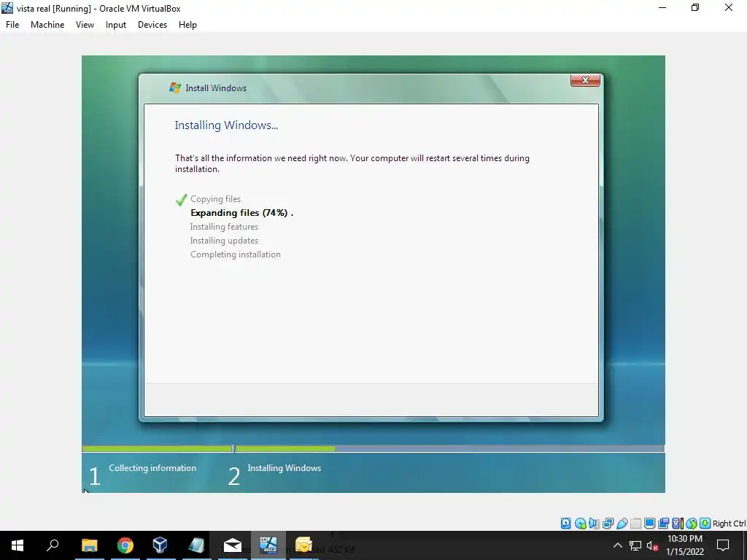The width and height of the screenshot is (747, 560).
Task: Click the Right Ctrl host key label
Action: click(x=729, y=524)
